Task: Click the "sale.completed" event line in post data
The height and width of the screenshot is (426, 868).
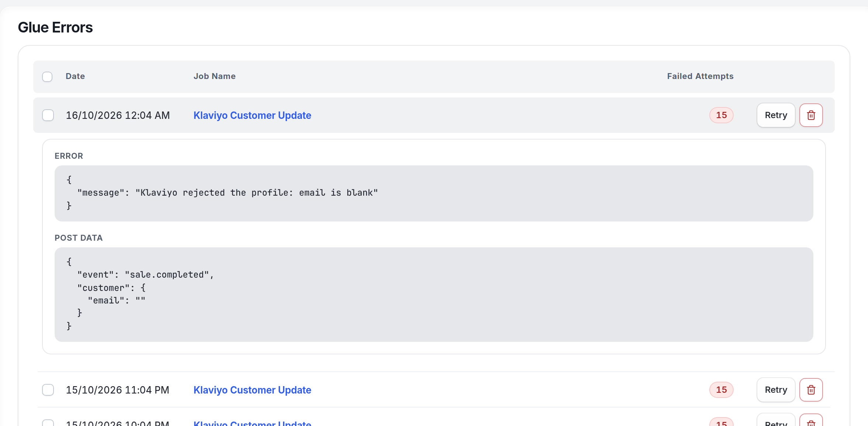Action: (146, 275)
